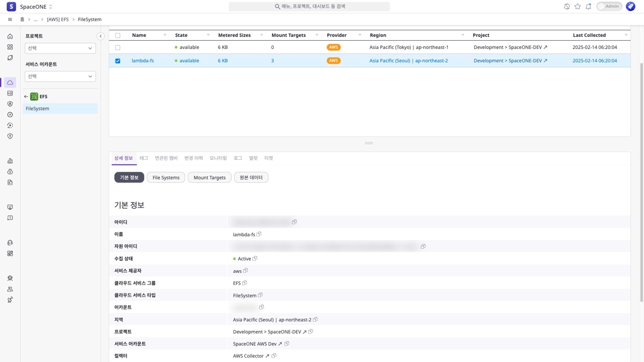
Task: Open the 서비스 어카운트 selection dropdown
Action: point(60,76)
